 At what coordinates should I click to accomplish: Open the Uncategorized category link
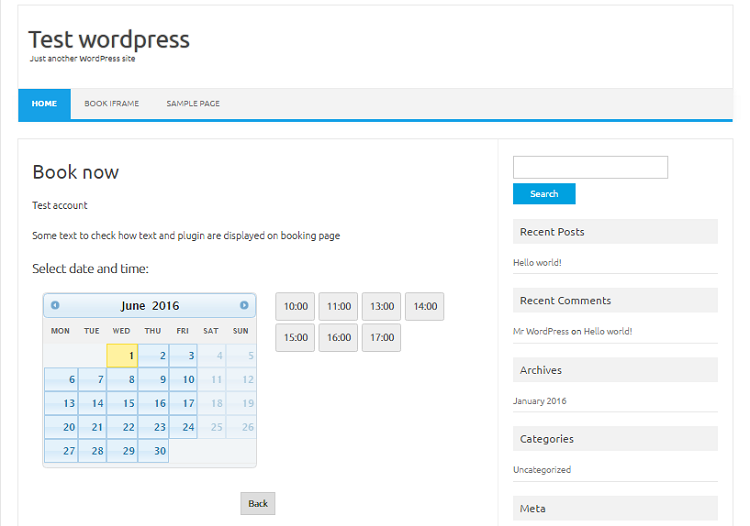[542, 470]
